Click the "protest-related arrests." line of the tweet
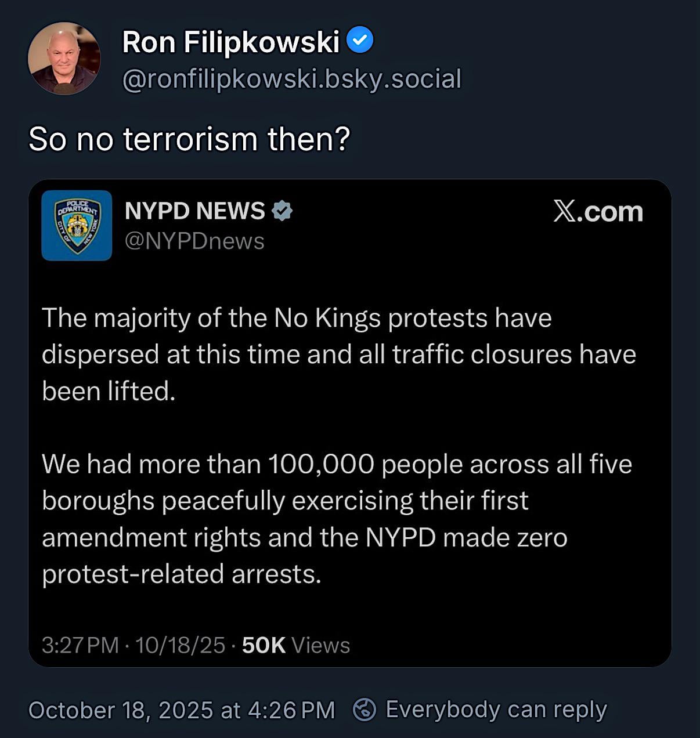Screen dimensions: 700x738 (x=181, y=574)
